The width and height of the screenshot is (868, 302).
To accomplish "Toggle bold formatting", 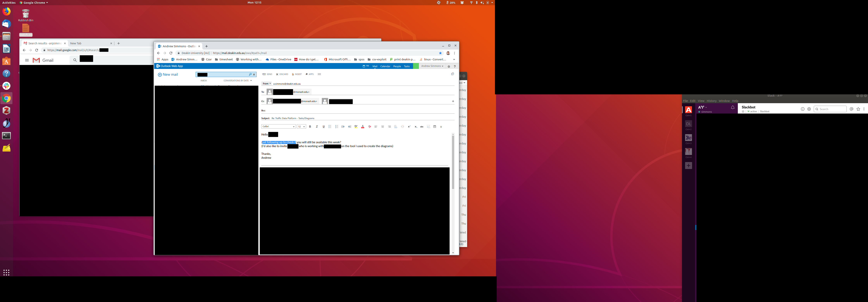I will 310,127.
